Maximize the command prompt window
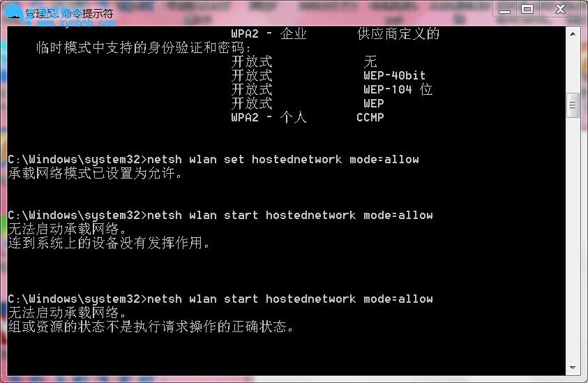Viewport: 588px width, 383px height. 527,9
